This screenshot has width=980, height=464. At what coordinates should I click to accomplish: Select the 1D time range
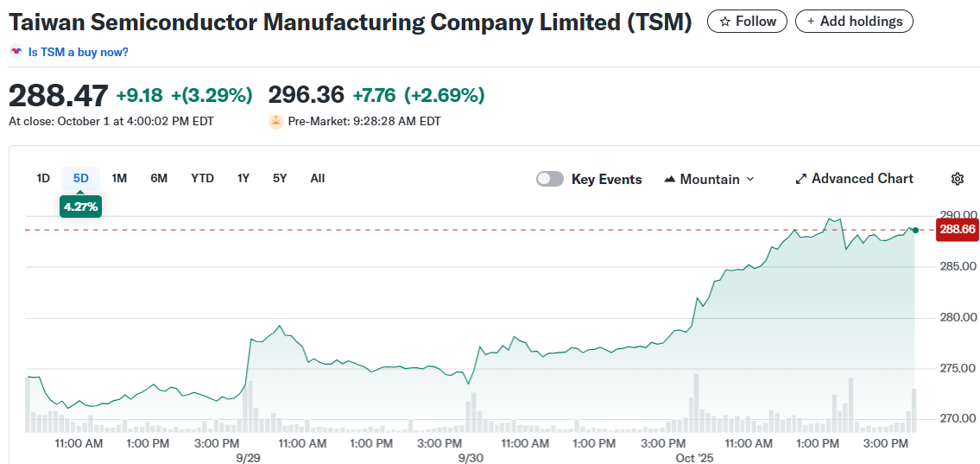click(43, 178)
